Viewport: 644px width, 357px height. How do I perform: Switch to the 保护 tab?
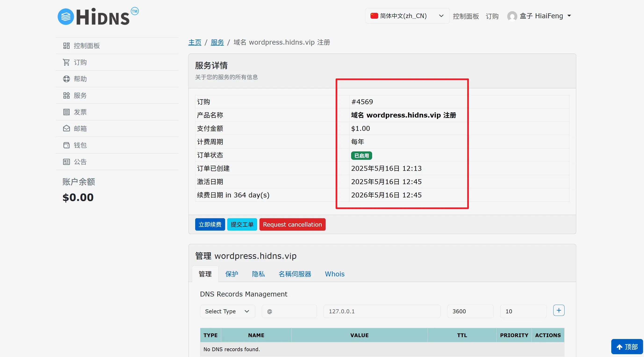point(231,274)
